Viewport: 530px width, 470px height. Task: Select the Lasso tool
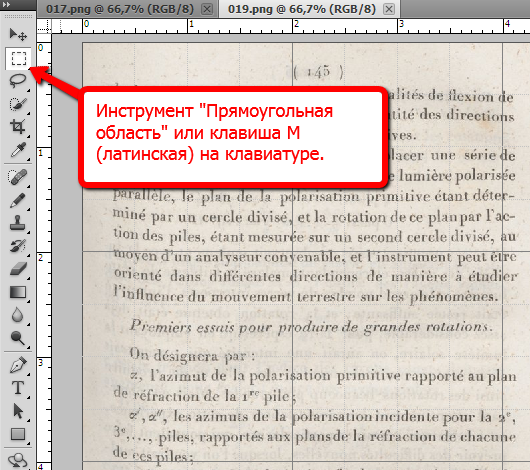18,81
